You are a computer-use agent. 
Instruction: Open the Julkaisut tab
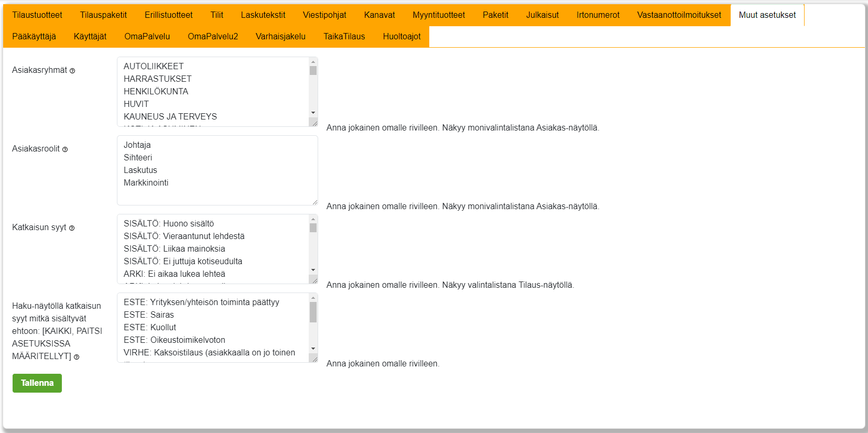(542, 15)
